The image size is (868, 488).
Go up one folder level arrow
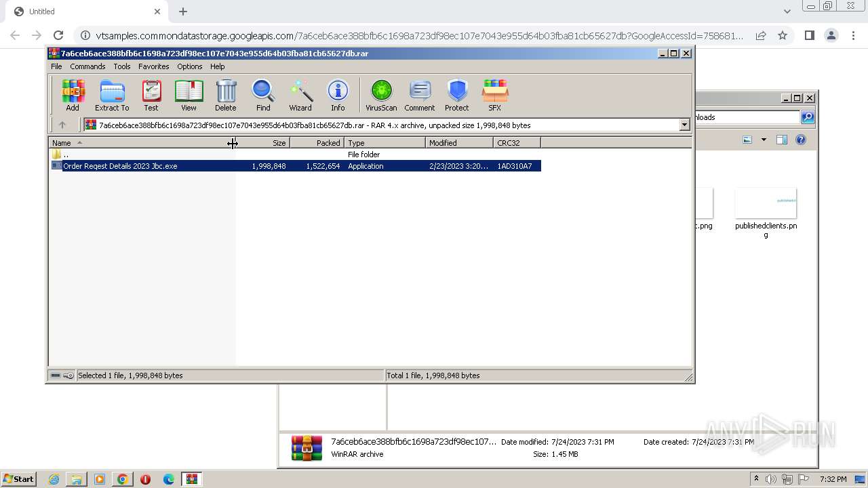(x=62, y=125)
